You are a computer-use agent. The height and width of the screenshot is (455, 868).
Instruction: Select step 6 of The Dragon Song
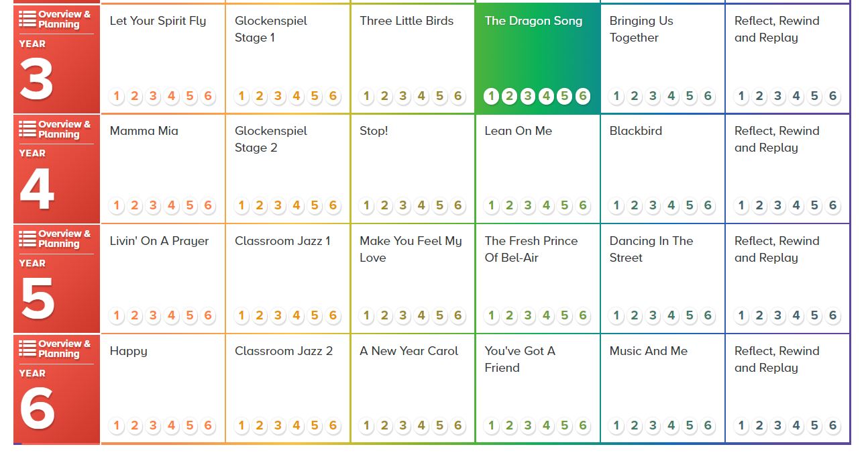click(x=582, y=96)
